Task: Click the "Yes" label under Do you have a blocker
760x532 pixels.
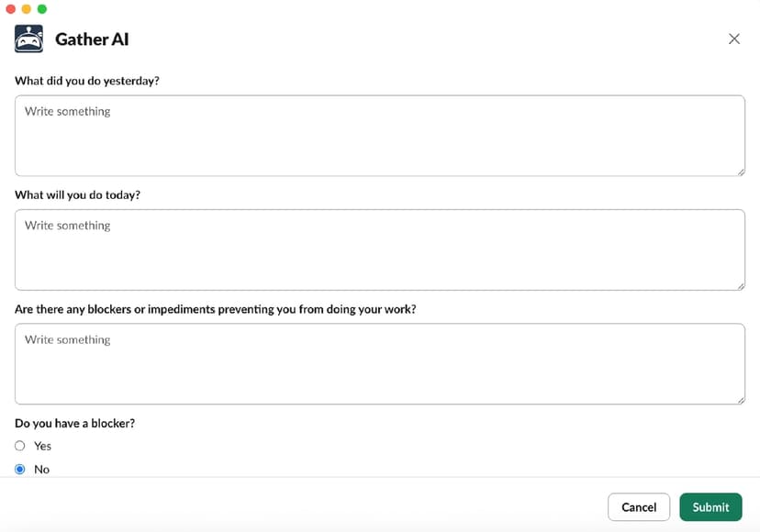Action: click(x=42, y=446)
